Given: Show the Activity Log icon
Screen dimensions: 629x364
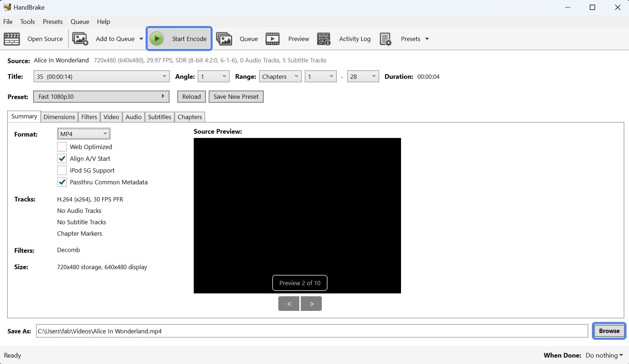Looking at the screenshot, I should 324,39.
